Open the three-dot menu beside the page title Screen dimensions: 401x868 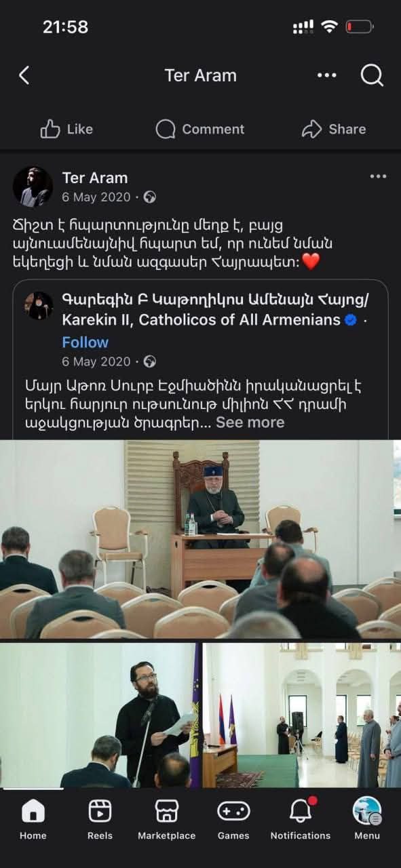click(326, 75)
